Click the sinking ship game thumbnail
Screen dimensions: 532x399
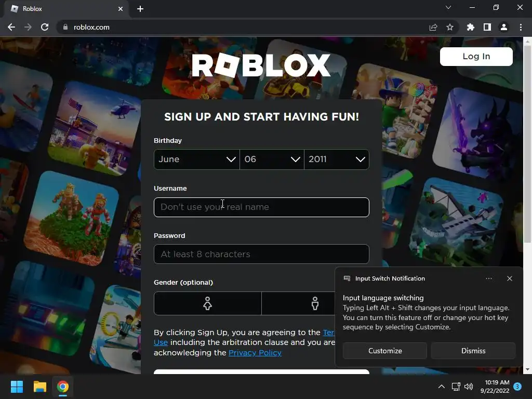(x=456, y=222)
